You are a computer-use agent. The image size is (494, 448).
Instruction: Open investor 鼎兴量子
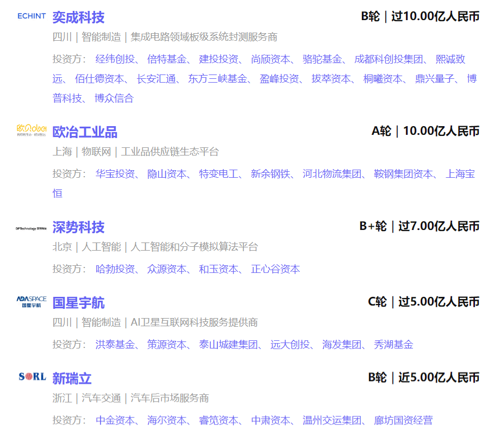click(435, 79)
